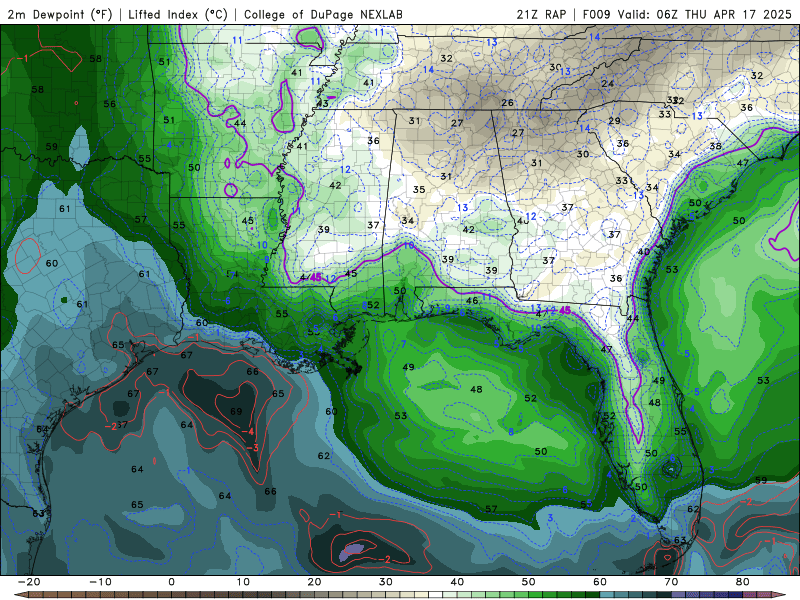Image resolution: width=800 pixels, height=600 pixels.
Task: Click the 'F009' forecast hour label
Action: tap(596, 15)
